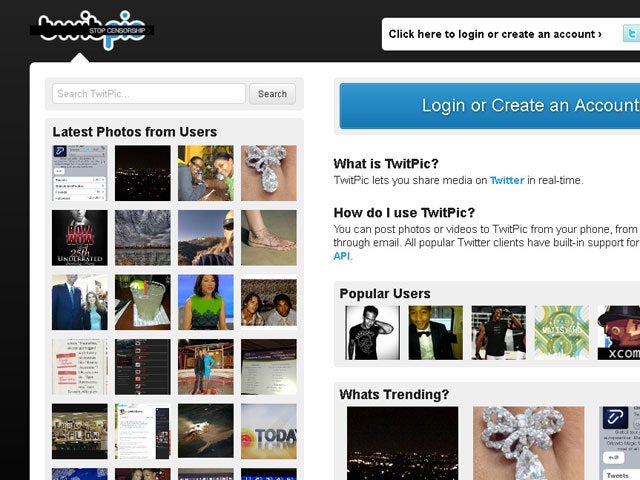The width and height of the screenshot is (640, 480).
Task: Follow the Twitter link in What is TwitPic
Action: (507, 180)
